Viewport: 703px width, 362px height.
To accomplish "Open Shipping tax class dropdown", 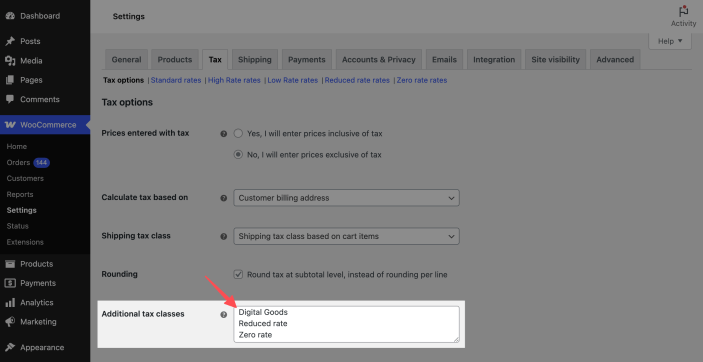I will tap(347, 236).
